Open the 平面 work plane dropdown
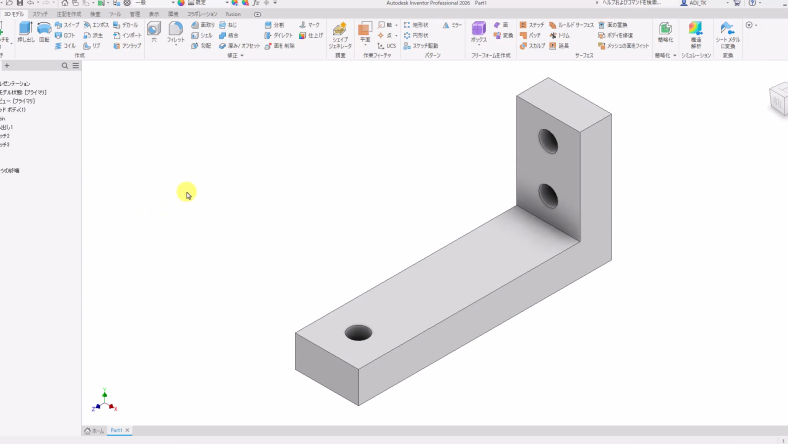788x444 pixels. pyautogui.click(x=365, y=32)
